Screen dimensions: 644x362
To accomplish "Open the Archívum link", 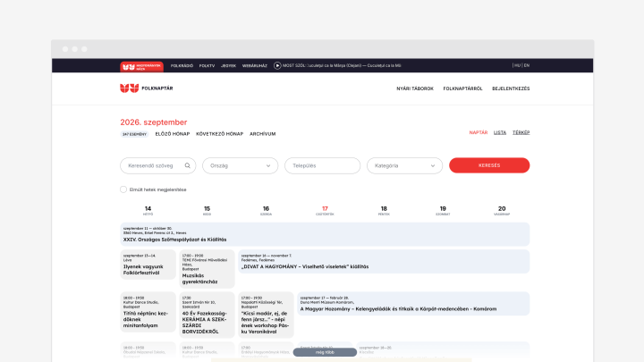I will [262, 134].
